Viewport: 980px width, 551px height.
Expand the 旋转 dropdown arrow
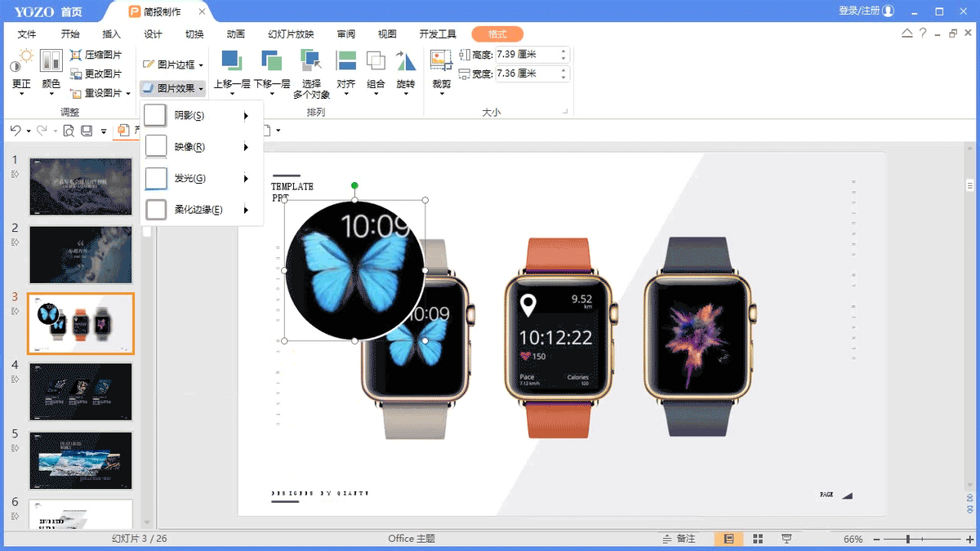click(x=406, y=94)
